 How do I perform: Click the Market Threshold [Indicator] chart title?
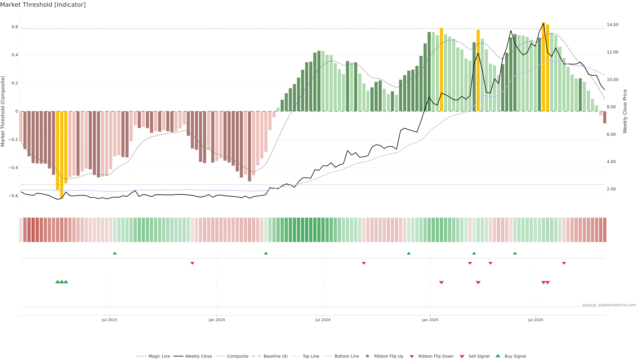pyautogui.click(x=43, y=5)
